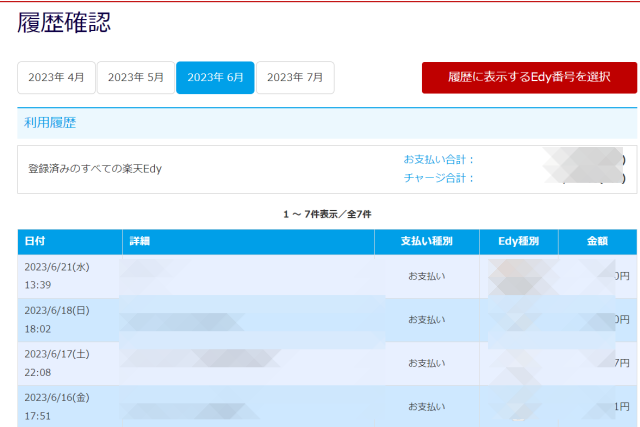Click the 2023/6/17(土) 22:08 date cell
The height and width of the screenshot is (427, 640).
[x=57, y=362]
